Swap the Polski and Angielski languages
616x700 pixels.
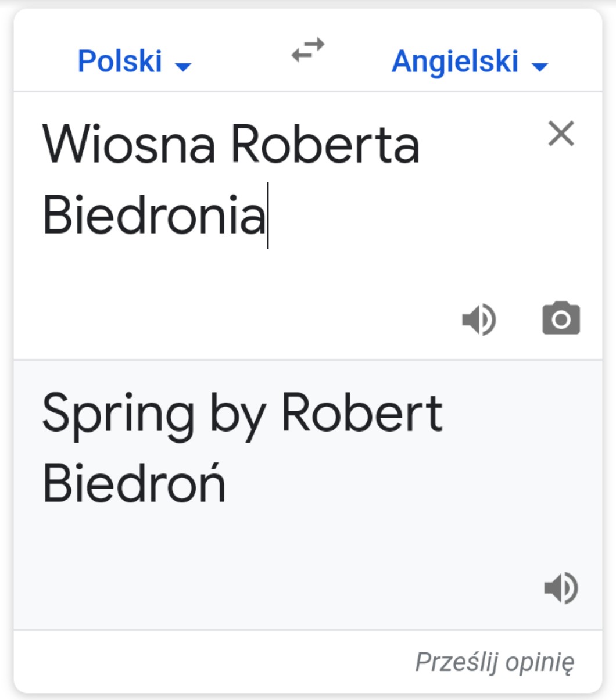[307, 51]
